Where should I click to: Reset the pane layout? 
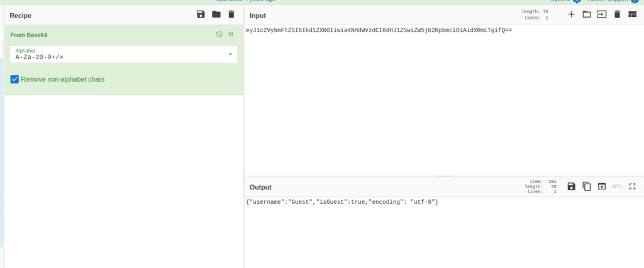632,14
